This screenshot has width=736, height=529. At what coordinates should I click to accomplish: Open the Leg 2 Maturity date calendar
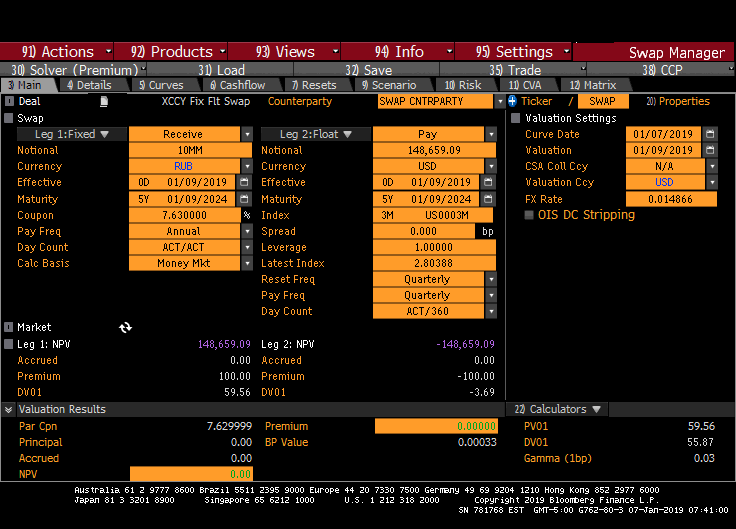[x=488, y=199]
